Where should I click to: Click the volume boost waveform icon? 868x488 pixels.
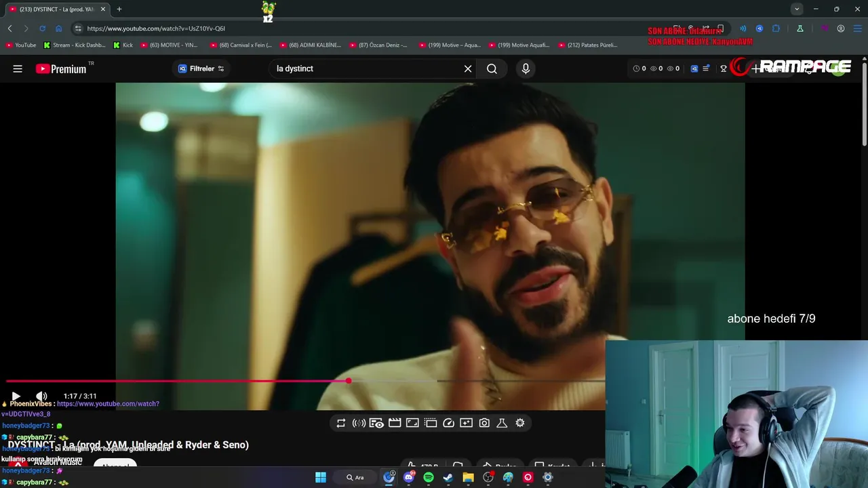point(359,423)
